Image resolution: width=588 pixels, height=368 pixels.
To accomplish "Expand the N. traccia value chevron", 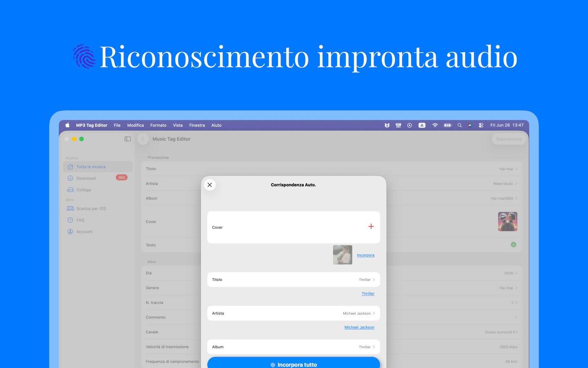I will [516, 303].
